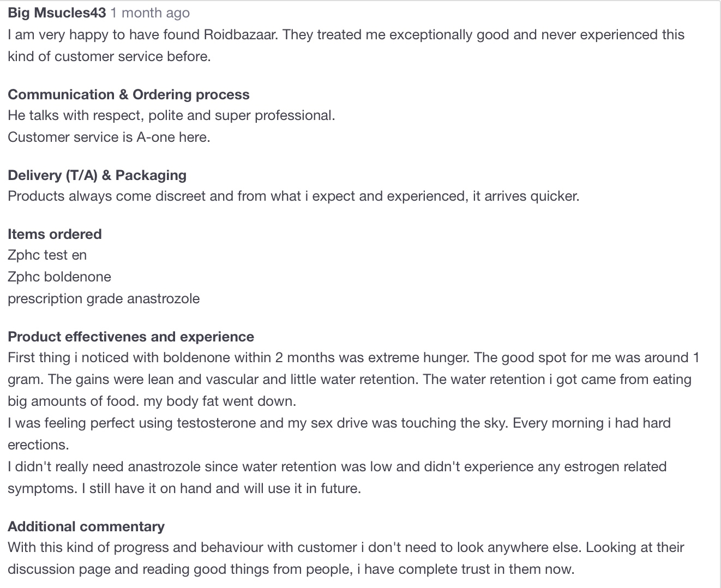Viewport: 721px width, 588px height.
Task: Click the 'Products always come discreet' sentence
Action: [293, 196]
